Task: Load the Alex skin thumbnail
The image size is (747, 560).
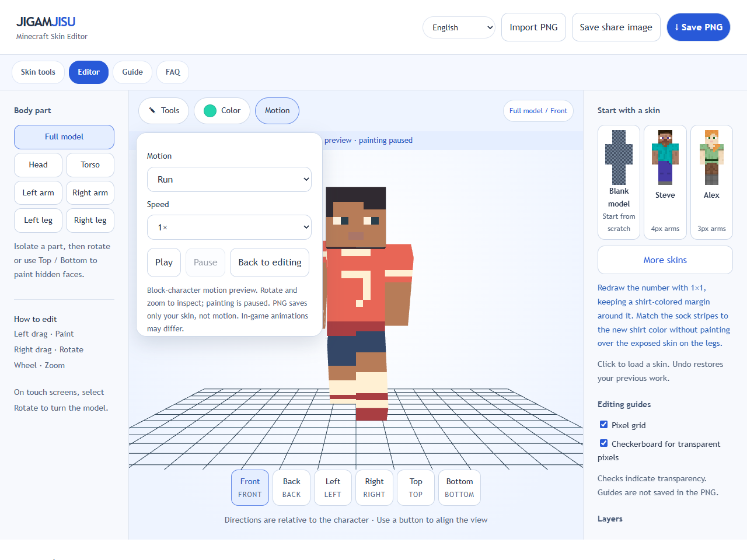Action: point(711,182)
